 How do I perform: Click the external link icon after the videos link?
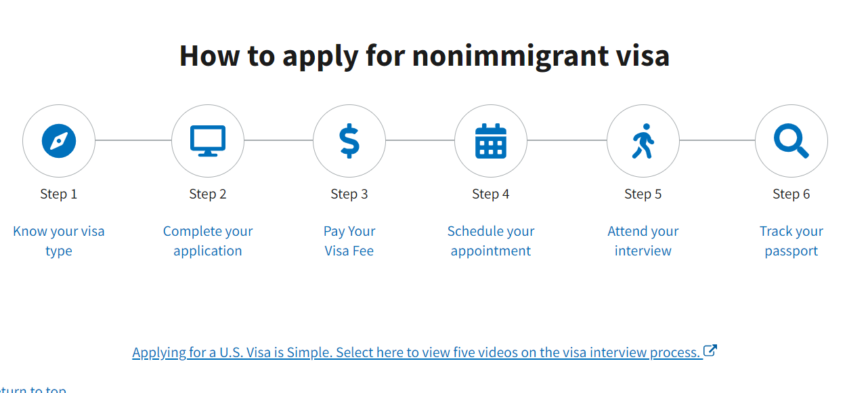pos(710,350)
